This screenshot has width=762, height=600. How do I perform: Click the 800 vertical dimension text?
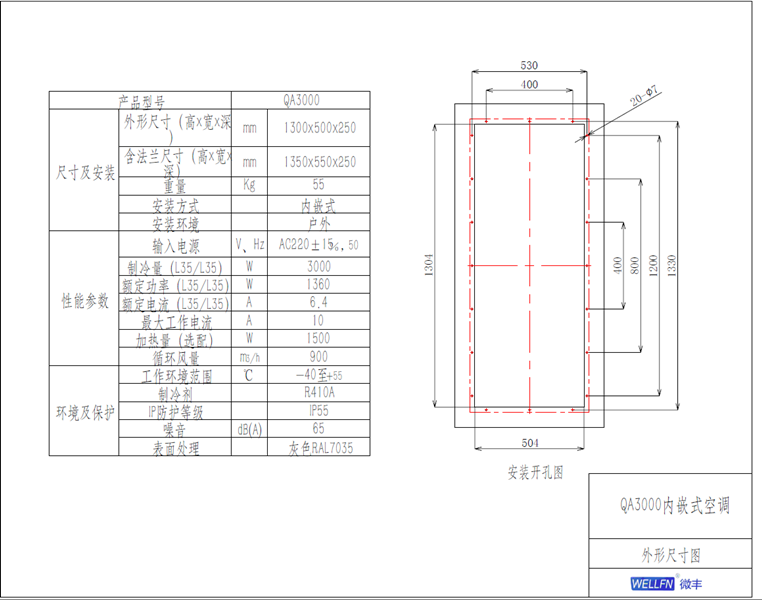coord(635,265)
